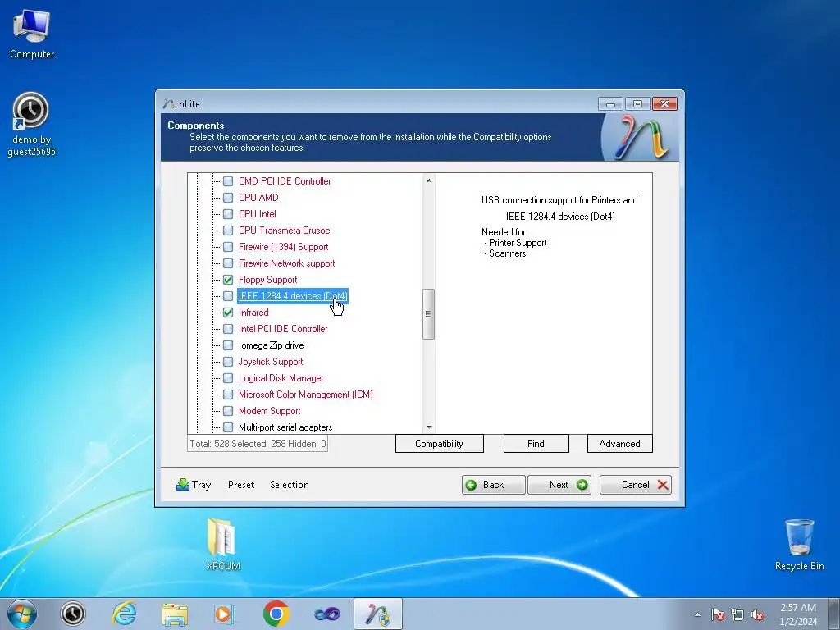Show hidden system tray icons
840x630 pixels.
tap(697, 614)
